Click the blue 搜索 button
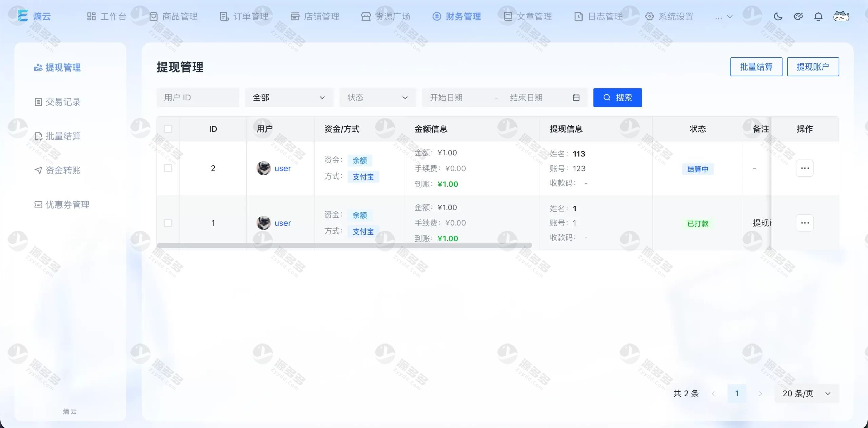Image resolution: width=868 pixels, height=428 pixels. 617,98
